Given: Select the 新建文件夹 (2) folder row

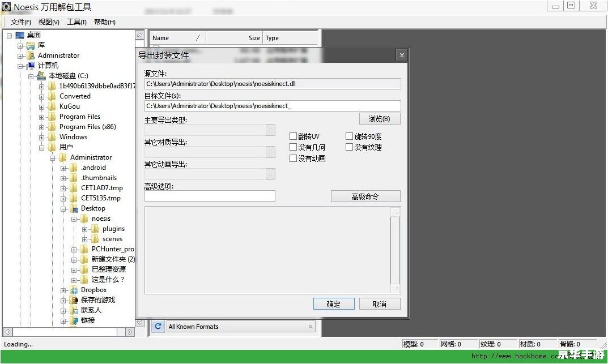Looking at the screenshot, I should pos(113,259).
